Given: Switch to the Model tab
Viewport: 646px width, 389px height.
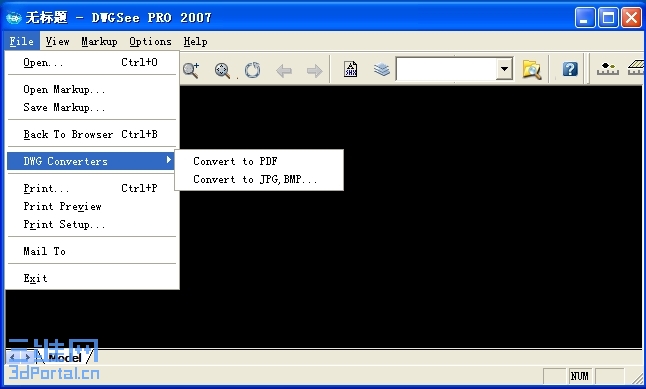Looking at the screenshot, I should tap(65, 358).
